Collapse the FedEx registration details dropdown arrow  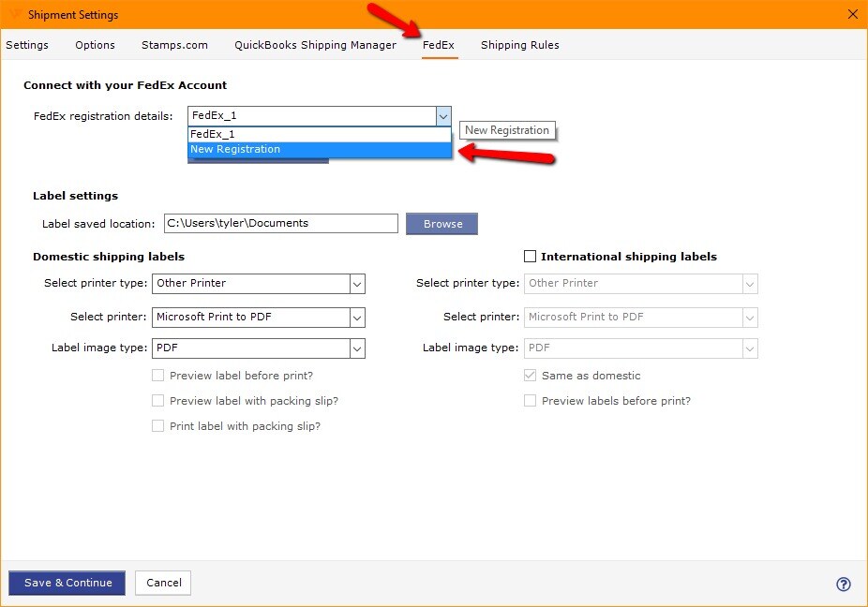(x=443, y=116)
